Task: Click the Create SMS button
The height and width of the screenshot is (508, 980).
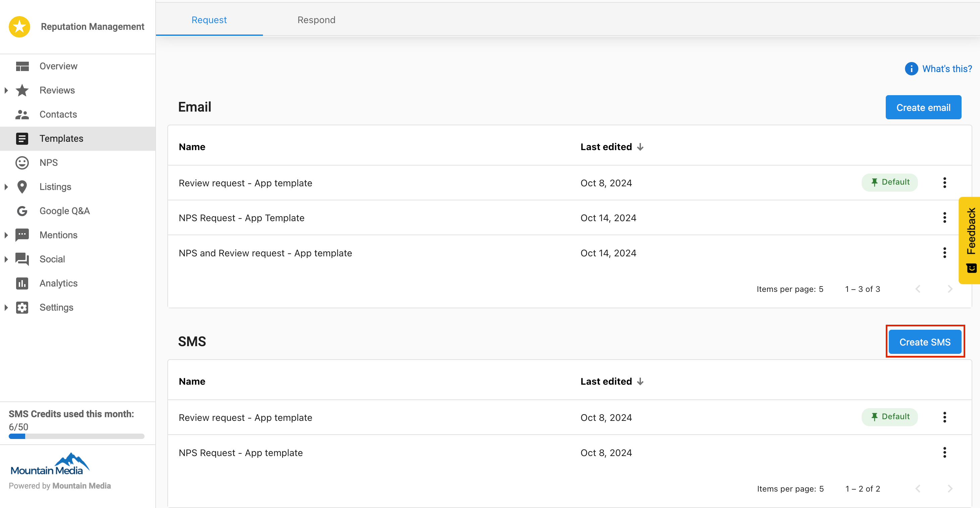Action: click(924, 342)
